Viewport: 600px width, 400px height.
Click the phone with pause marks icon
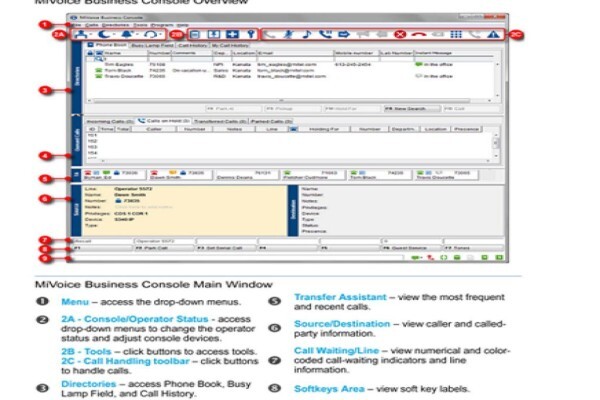coord(325,34)
